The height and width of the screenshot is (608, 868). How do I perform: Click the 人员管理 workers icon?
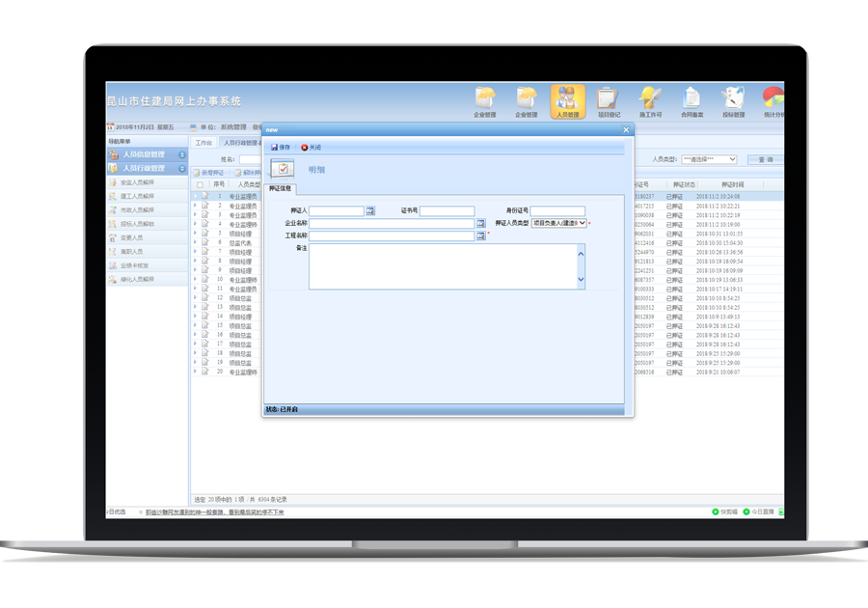tap(568, 99)
